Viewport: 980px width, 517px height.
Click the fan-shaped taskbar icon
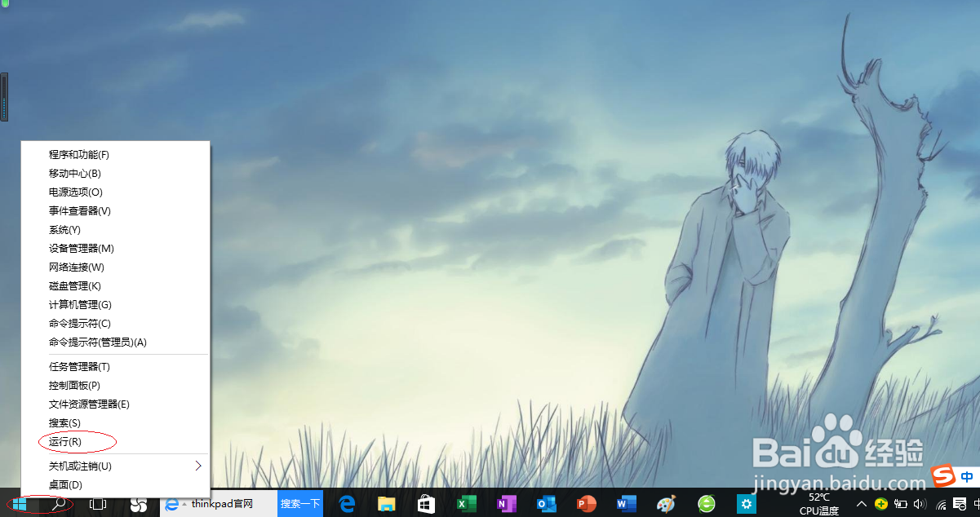point(137,506)
